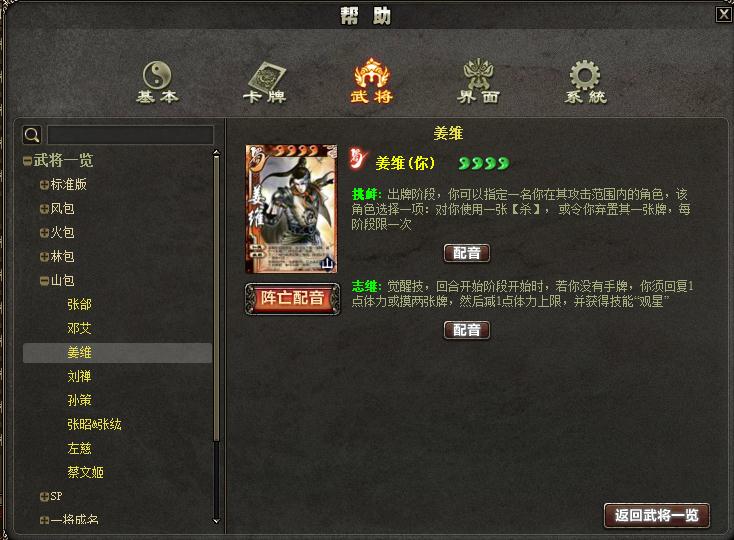
Task: Open the 系统 gear icon tab
Action: [585, 82]
